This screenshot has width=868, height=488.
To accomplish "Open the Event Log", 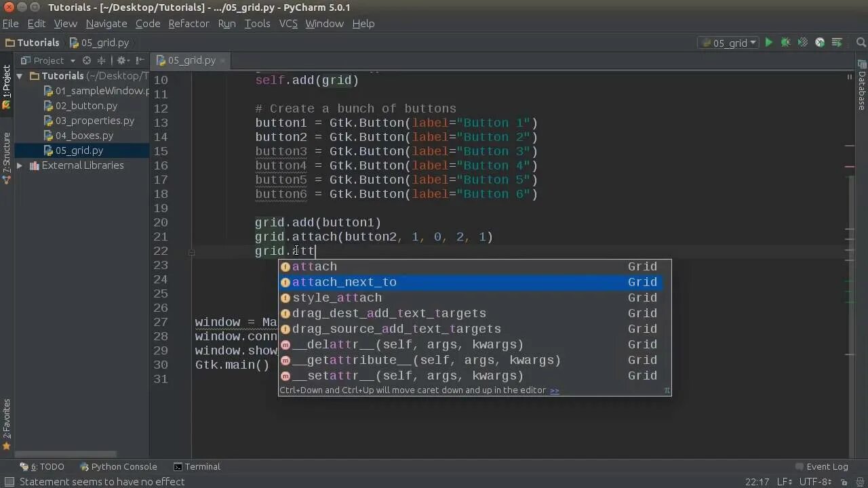I will click(821, 466).
